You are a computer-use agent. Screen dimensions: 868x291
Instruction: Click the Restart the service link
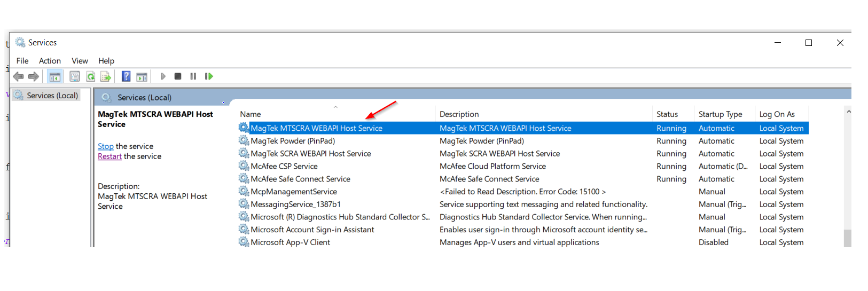[110, 156]
